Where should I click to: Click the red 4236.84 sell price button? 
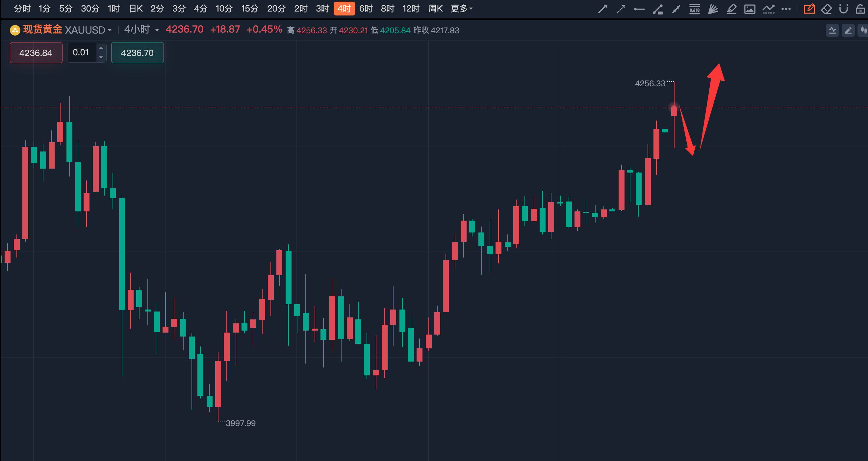coord(36,53)
